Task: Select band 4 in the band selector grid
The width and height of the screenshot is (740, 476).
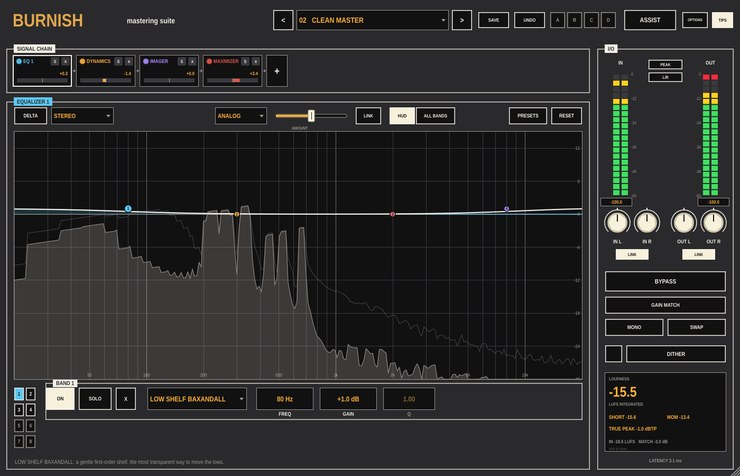Action: (x=30, y=409)
